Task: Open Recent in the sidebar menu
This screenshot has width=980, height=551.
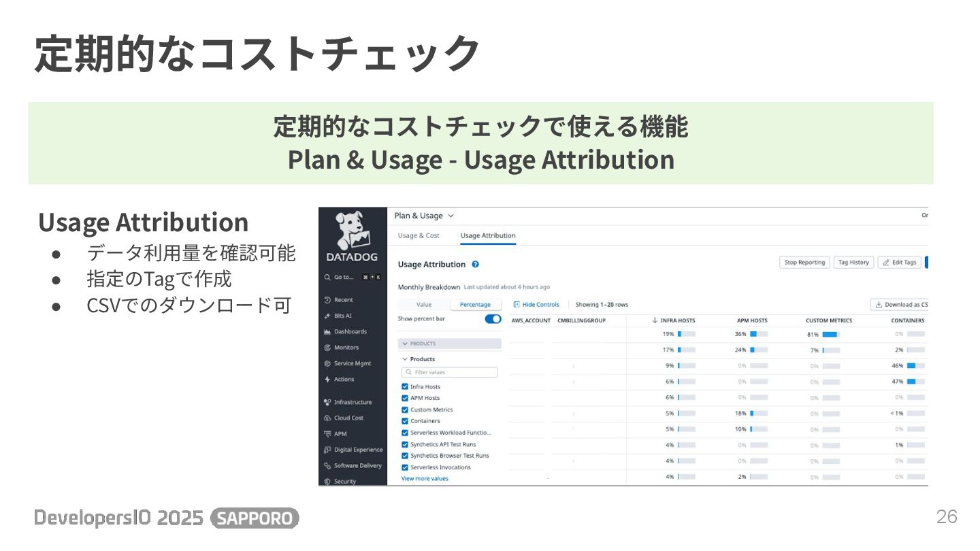Action: [344, 300]
